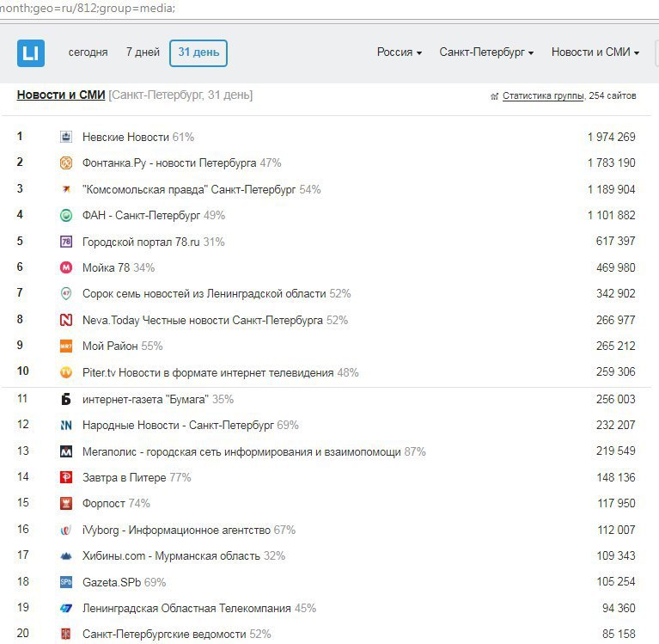Open Хибины.com - Мурманская область link

click(x=172, y=556)
